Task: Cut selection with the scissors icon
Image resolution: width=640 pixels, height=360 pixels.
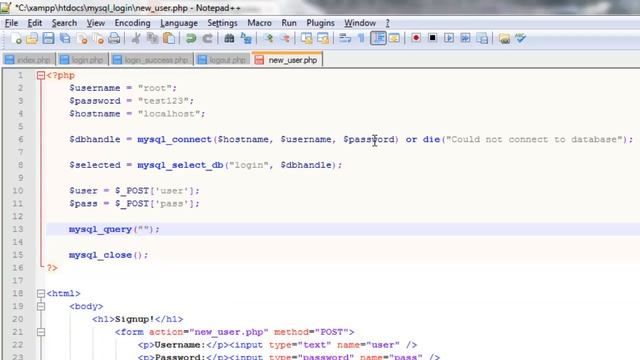Action: [136, 38]
